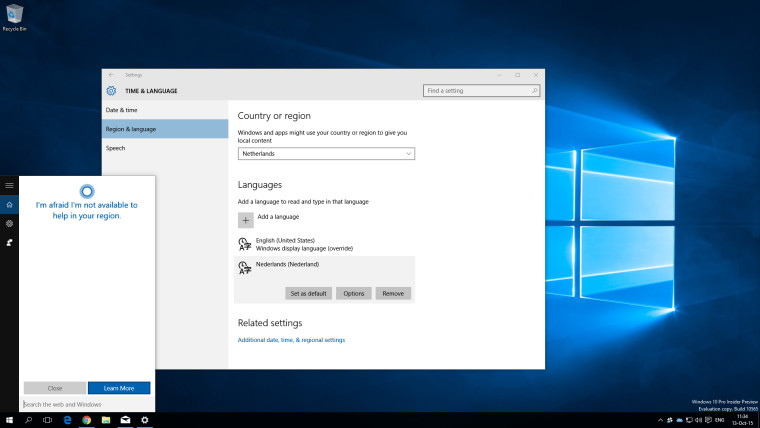Viewport: 760px width, 428px height.
Task: Click the network tray icon
Action: point(689,420)
